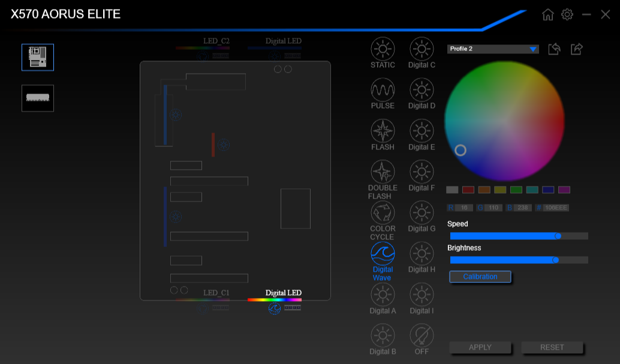Choose the red color swatch
The width and height of the screenshot is (620, 364).
[468, 190]
